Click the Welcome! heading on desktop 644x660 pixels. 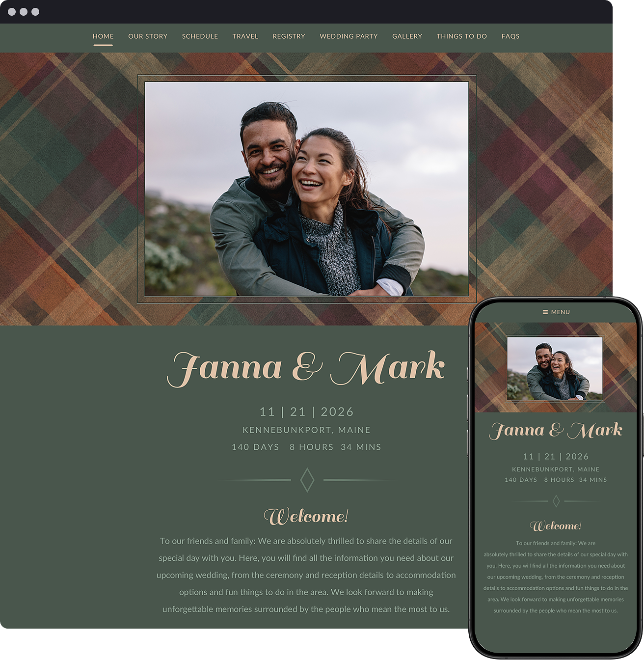click(306, 516)
